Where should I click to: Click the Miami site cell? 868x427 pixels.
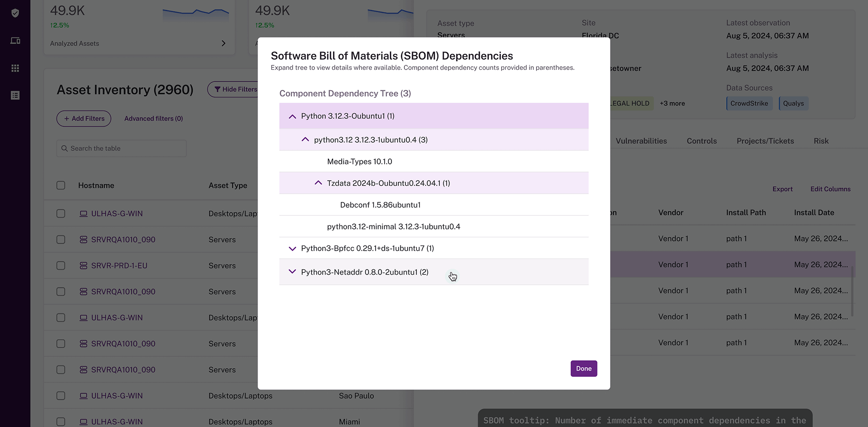tap(349, 422)
